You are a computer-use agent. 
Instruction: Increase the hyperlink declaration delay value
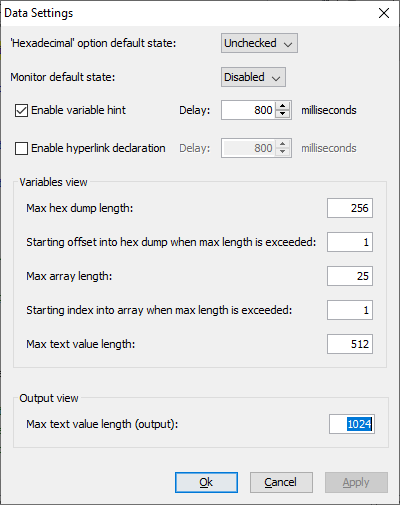[x=283, y=144]
